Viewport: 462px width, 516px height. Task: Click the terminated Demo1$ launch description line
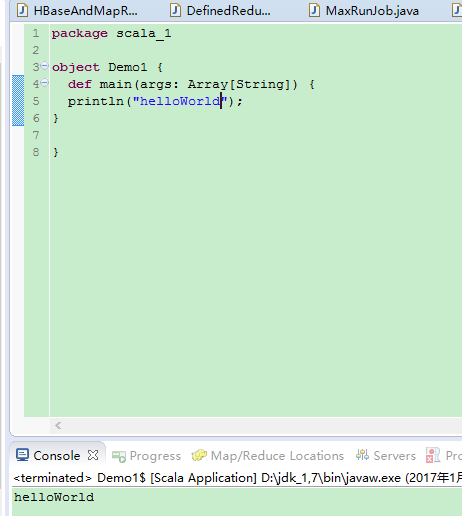click(237, 478)
